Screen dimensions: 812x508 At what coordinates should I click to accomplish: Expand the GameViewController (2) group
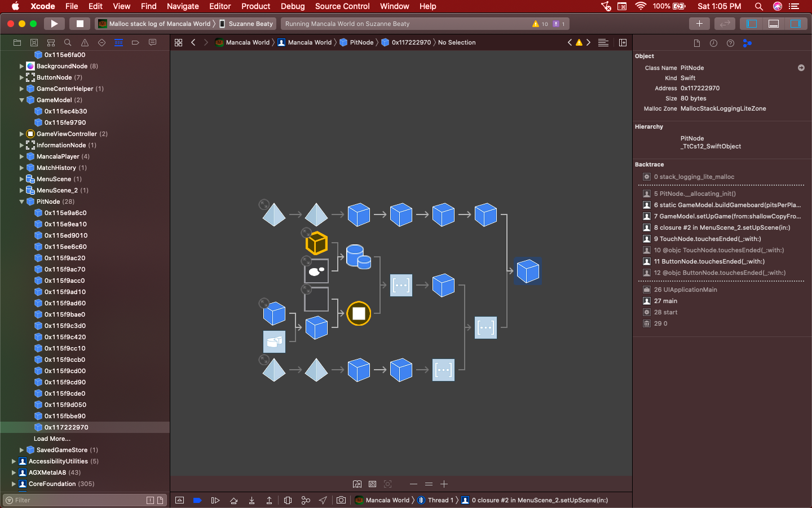[x=21, y=134]
